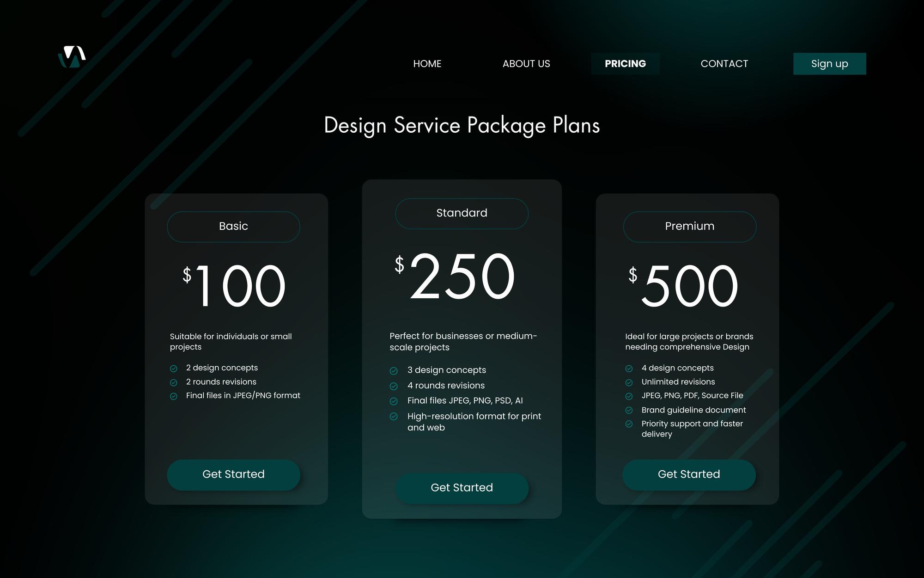Select the Basic plan label pill
Viewport: 924px width, 578px height.
[233, 227]
